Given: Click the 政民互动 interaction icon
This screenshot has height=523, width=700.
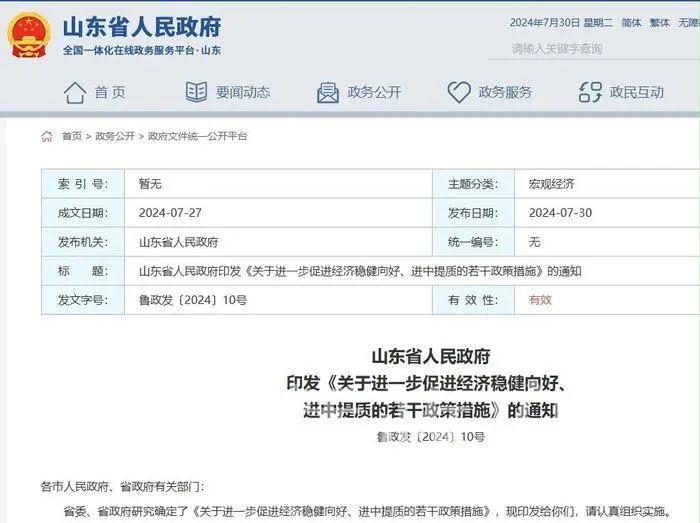Looking at the screenshot, I should pos(590,92).
